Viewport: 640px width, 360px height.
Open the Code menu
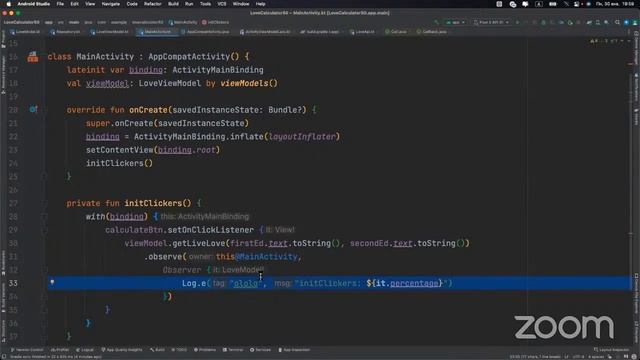[x=132, y=4]
